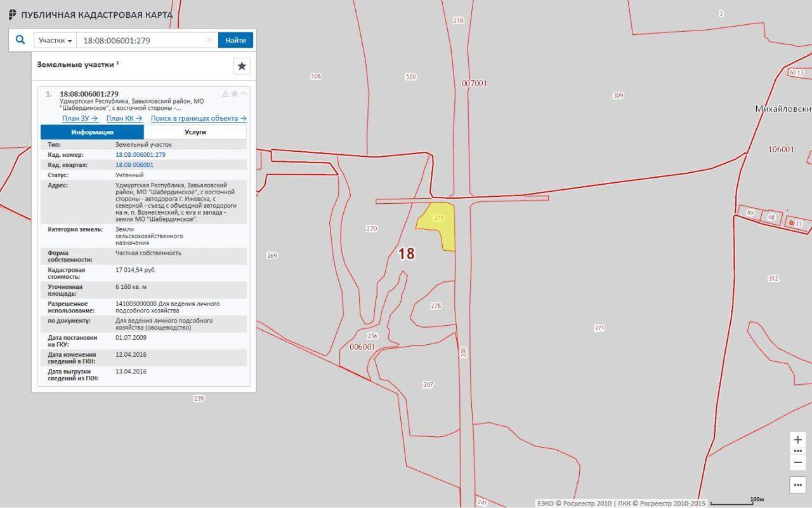
Task: Click the warning triangle icon on result
Action: coord(225,94)
